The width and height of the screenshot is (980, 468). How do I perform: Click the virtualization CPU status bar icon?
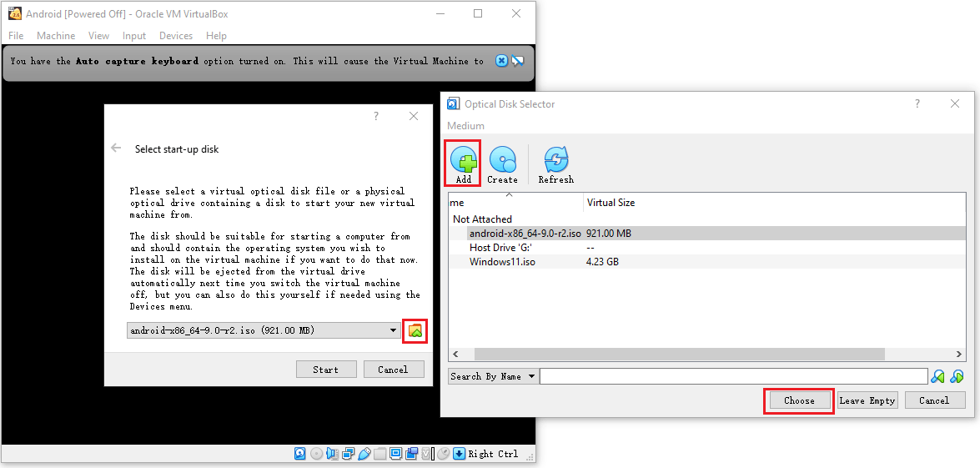pyautogui.click(x=427, y=454)
